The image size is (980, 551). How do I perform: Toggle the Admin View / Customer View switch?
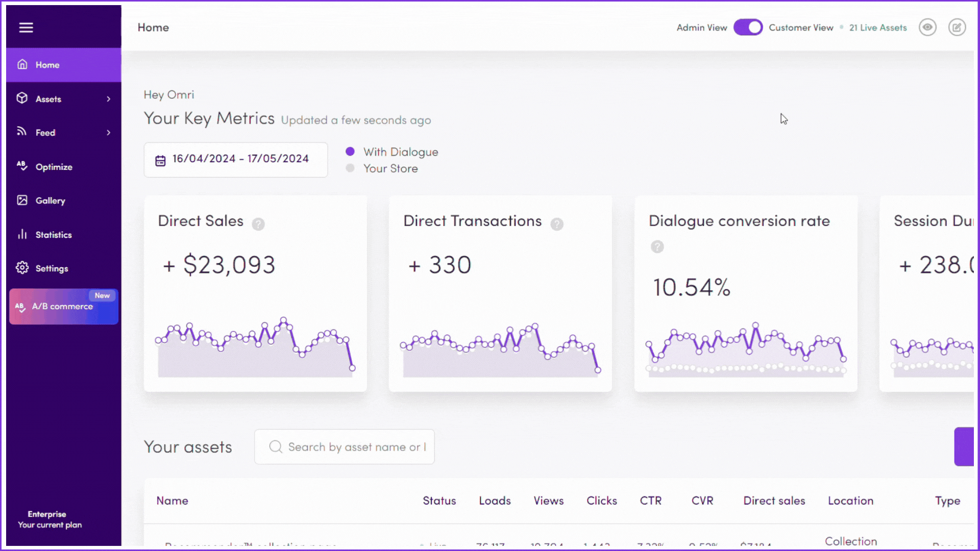(x=748, y=28)
